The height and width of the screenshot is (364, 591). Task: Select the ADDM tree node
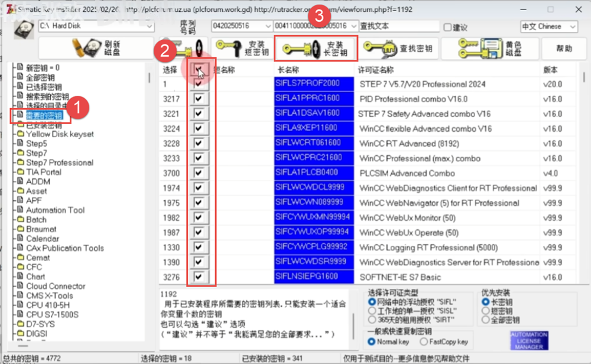coord(38,181)
